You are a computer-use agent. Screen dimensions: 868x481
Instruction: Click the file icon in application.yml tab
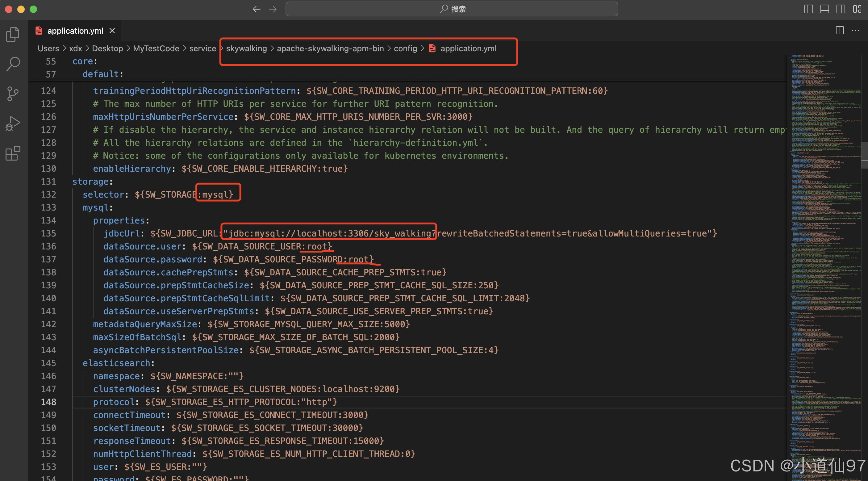click(x=39, y=31)
